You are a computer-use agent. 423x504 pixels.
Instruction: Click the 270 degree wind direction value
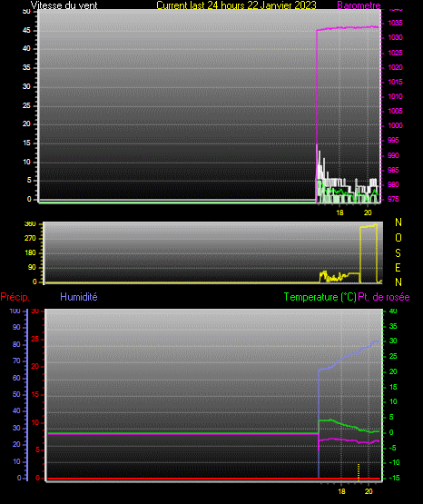pos(30,238)
